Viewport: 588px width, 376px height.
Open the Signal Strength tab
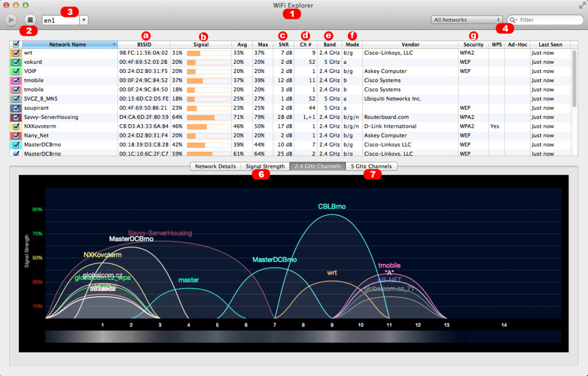point(265,167)
